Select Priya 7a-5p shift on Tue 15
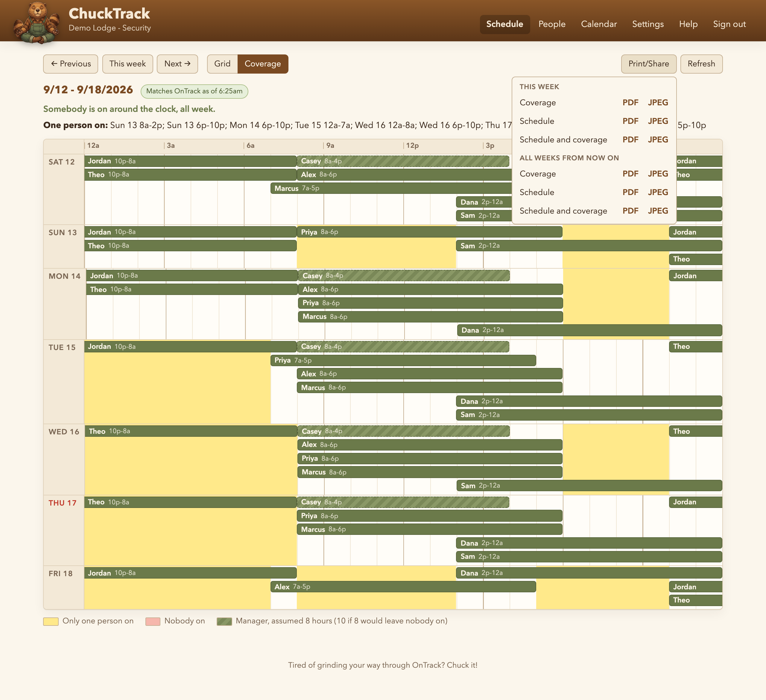Screen dimensions: 766x700 pos(403,360)
